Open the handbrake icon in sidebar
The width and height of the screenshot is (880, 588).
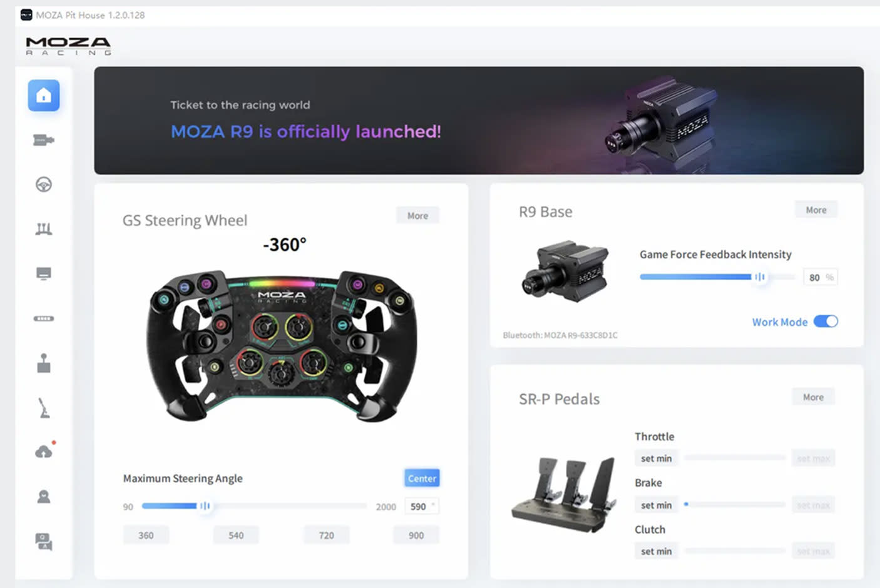point(44,408)
